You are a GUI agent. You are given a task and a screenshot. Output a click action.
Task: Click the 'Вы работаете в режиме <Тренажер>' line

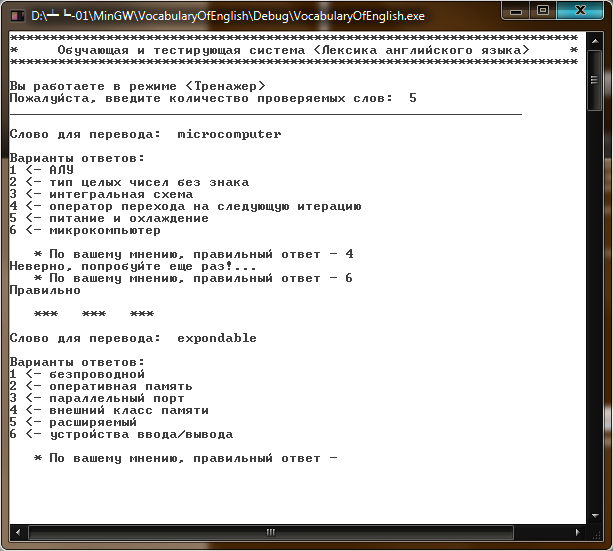click(x=138, y=86)
